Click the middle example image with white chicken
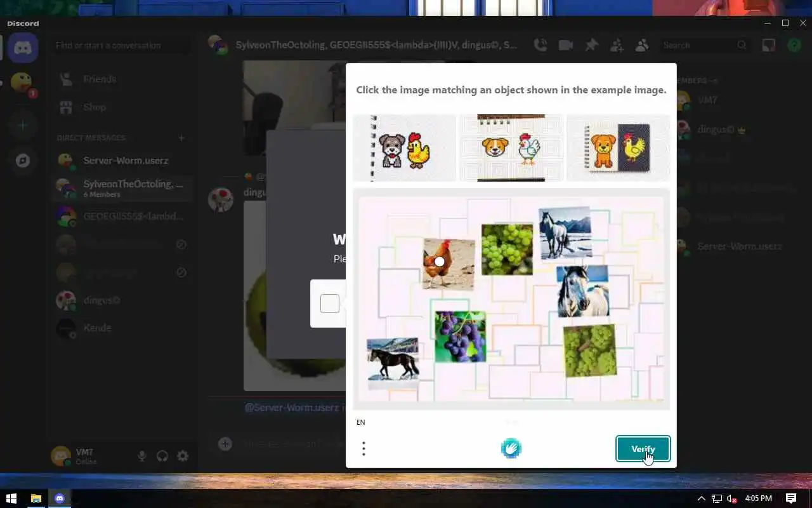The height and width of the screenshot is (508, 812). click(x=511, y=148)
